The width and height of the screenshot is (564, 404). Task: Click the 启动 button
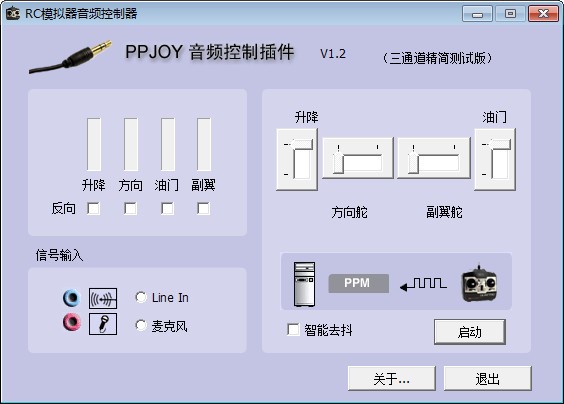pos(470,332)
